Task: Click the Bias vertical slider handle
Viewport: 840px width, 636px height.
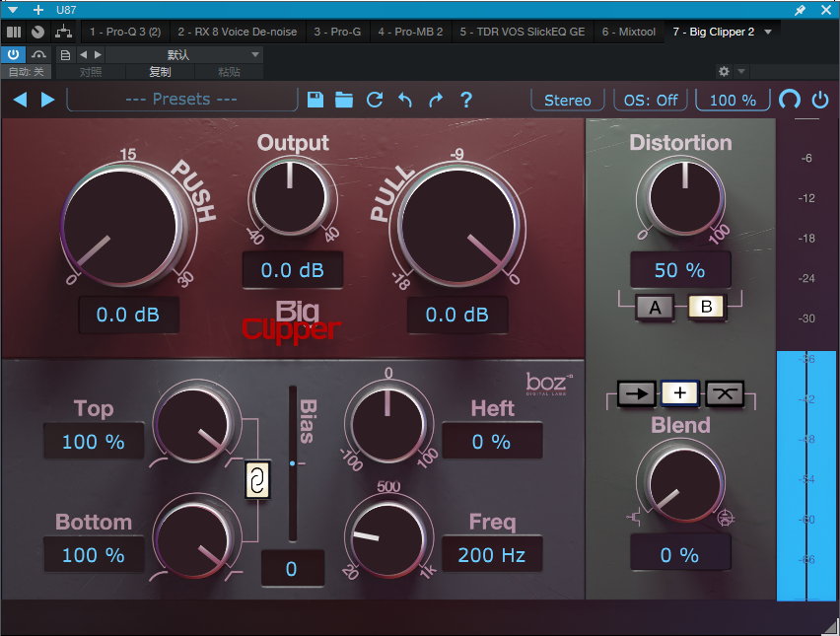Action: click(293, 462)
